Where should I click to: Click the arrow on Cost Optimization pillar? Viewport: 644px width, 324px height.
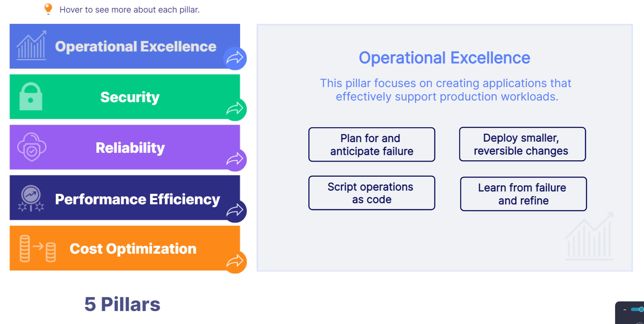(235, 262)
